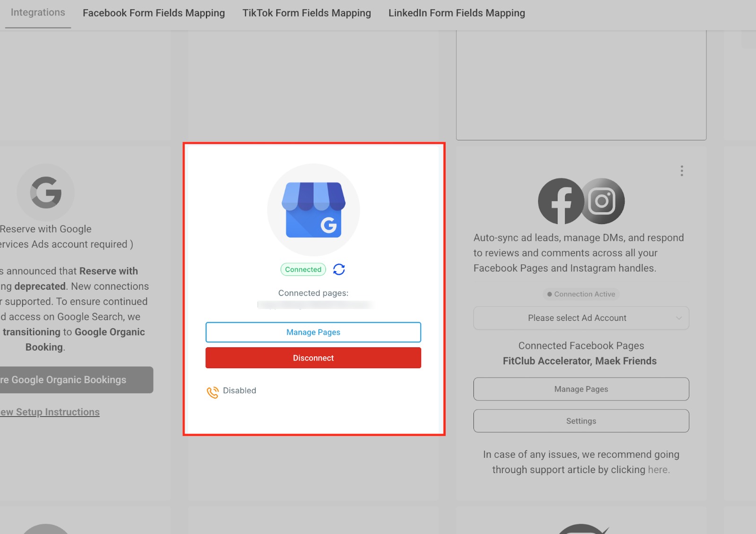
Task: Click the Google G logo icon
Action: click(x=46, y=192)
